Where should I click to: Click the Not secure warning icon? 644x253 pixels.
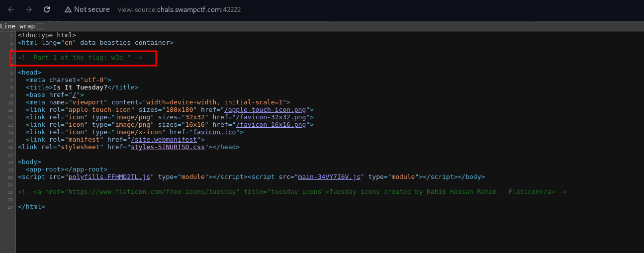[68, 9]
